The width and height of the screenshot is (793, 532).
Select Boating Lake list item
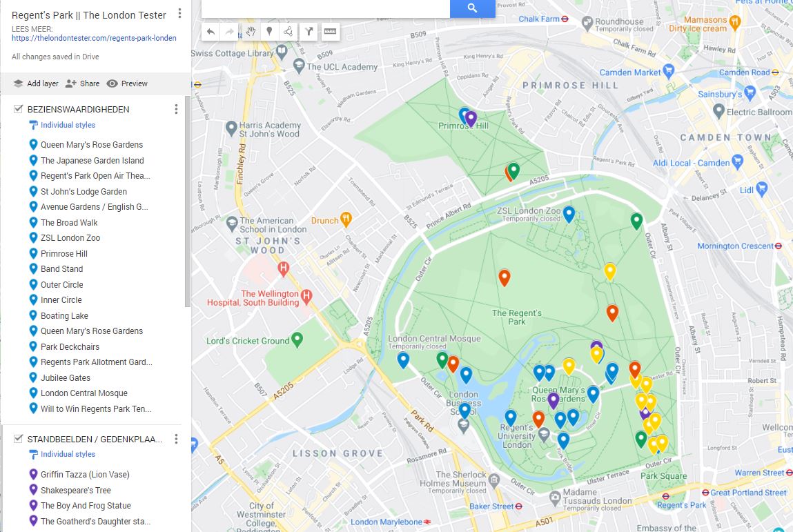64,315
